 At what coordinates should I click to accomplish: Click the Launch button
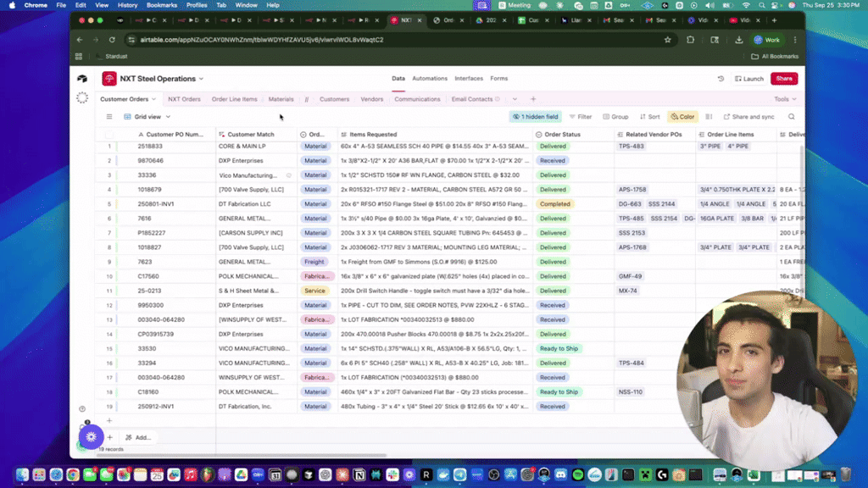[x=749, y=79]
